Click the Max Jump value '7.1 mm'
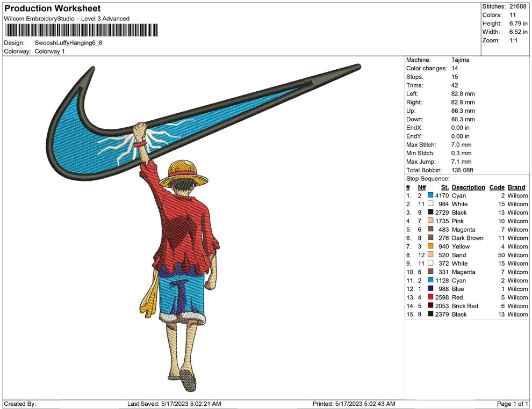Viewport: 532px width, 409px height. point(461,162)
